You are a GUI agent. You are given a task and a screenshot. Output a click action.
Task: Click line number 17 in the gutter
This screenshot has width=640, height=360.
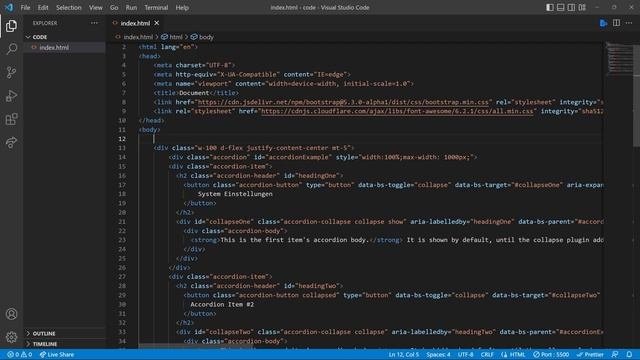(x=122, y=185)
